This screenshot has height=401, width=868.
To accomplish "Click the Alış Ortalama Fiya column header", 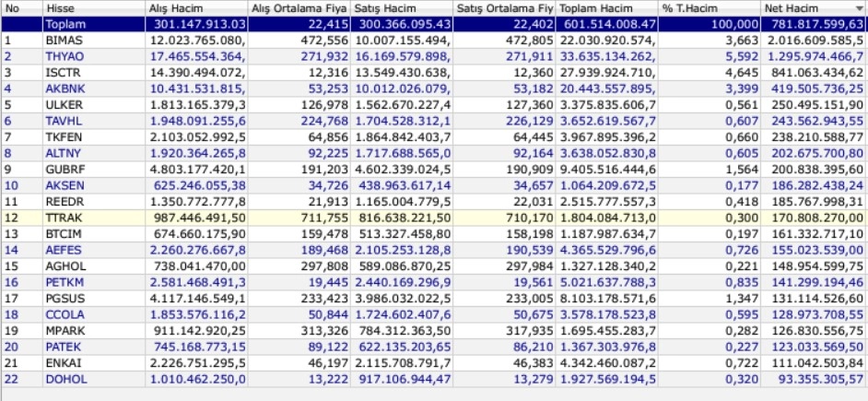I will click(x=299, y=8).
